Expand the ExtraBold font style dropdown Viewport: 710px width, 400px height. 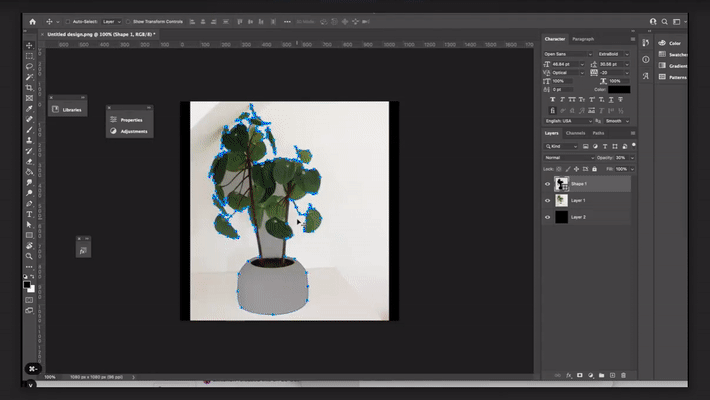tap(611, 53)
